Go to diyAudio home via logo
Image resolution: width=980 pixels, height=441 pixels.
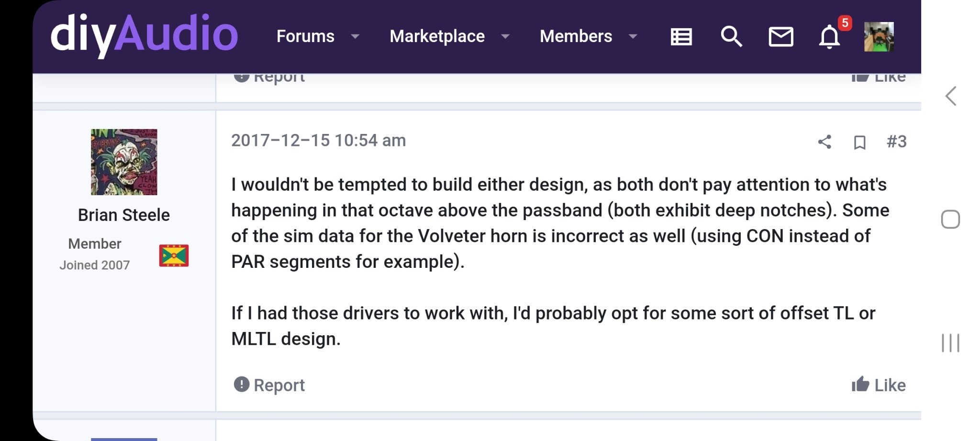(144, 34)
